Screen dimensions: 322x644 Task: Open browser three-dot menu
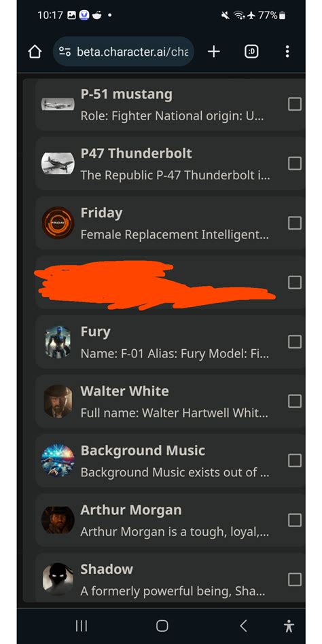(x=287, y=52)
